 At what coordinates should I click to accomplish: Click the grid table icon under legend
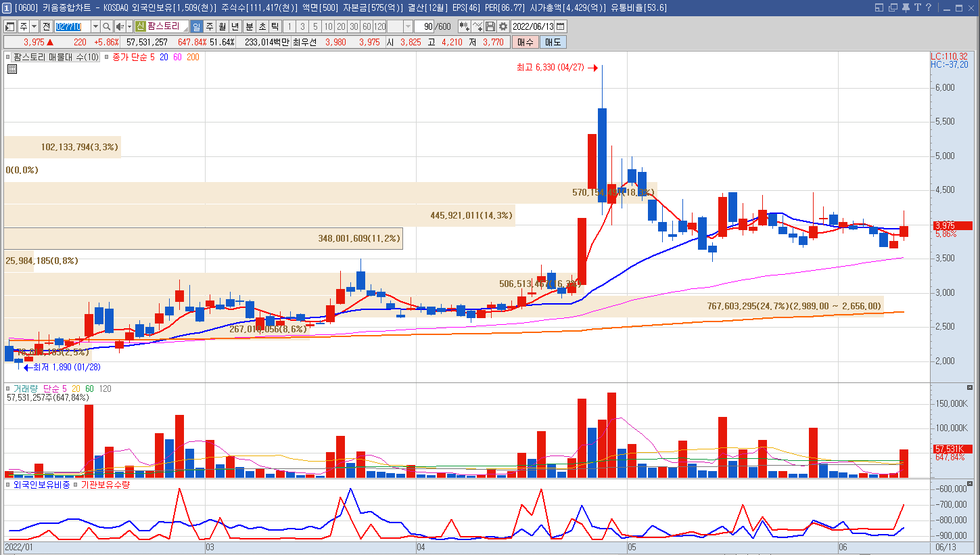point(12,69)
